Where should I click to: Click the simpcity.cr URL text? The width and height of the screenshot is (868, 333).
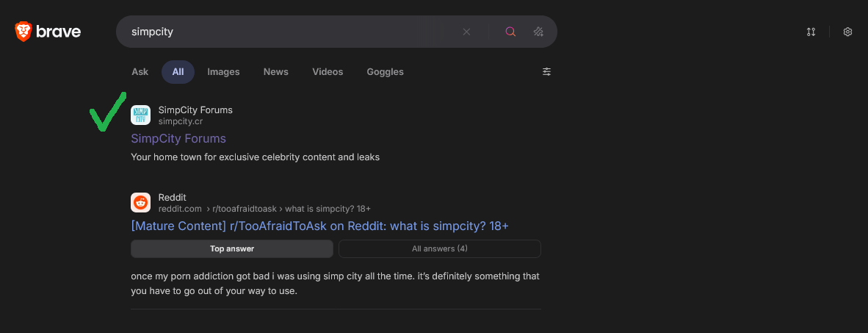[181, 121]
